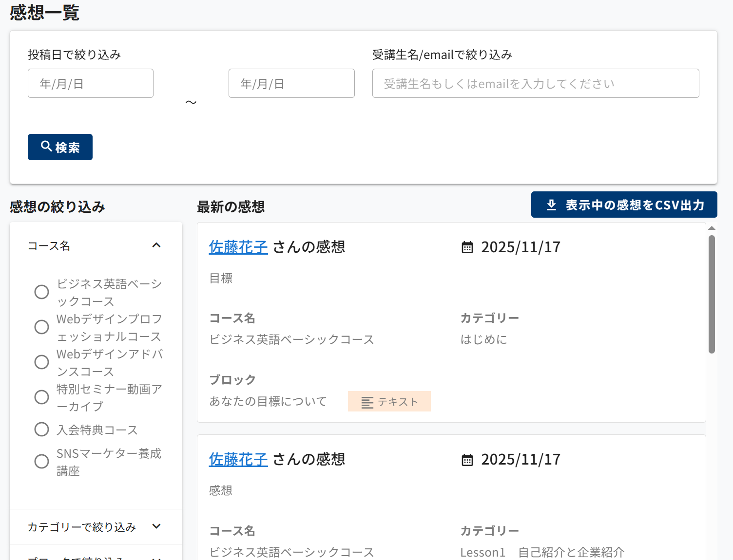Open 佐藤花子 link in second review
The image size is (733, 560).
click(238, 460)
